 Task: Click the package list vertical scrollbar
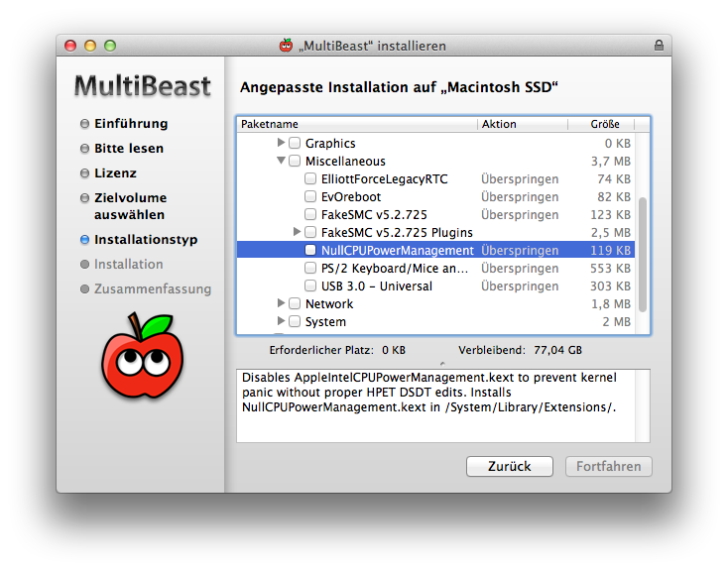point(643,255)
